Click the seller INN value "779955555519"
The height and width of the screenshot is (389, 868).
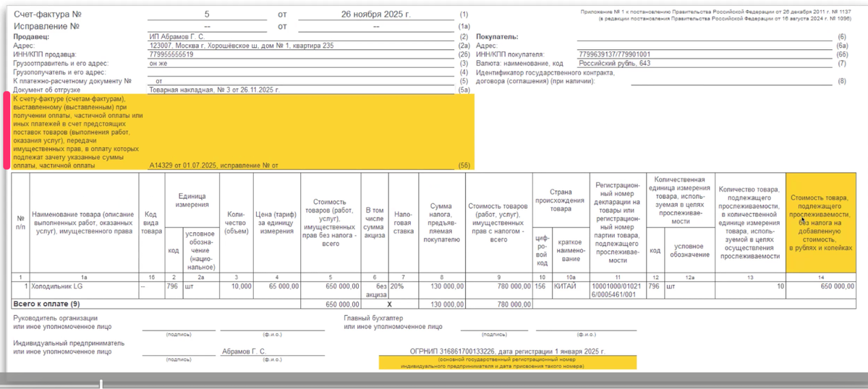tap(171, 54)
